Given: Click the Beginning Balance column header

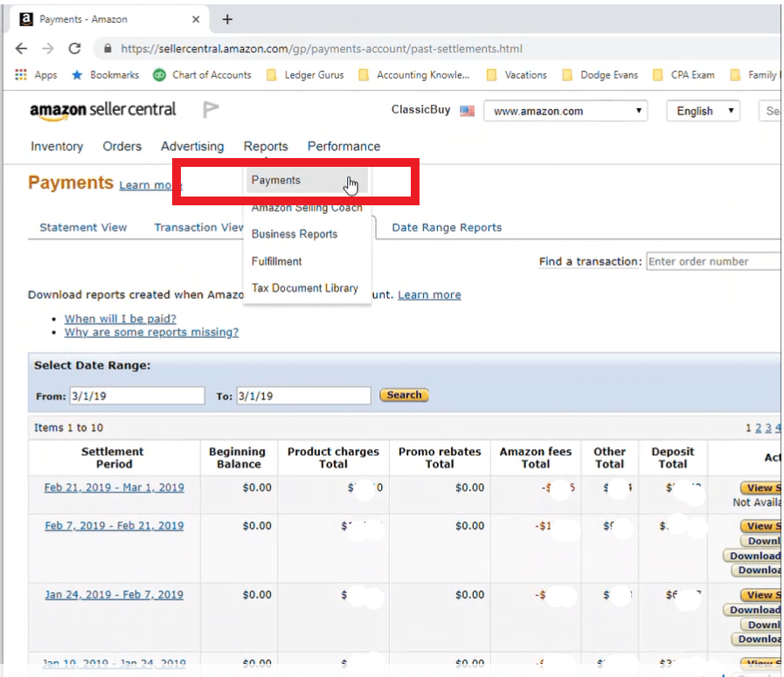Looking at the screenshot, I should click(x=239, y=458).
